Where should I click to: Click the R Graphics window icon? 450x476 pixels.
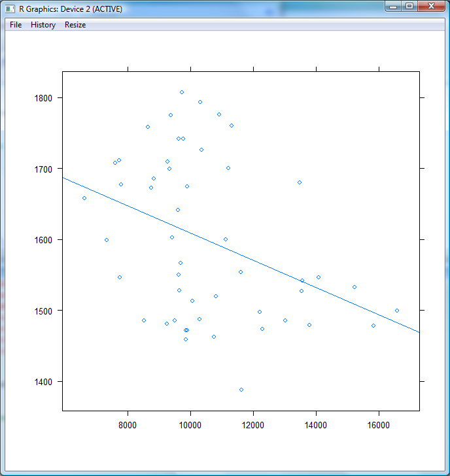10,9
